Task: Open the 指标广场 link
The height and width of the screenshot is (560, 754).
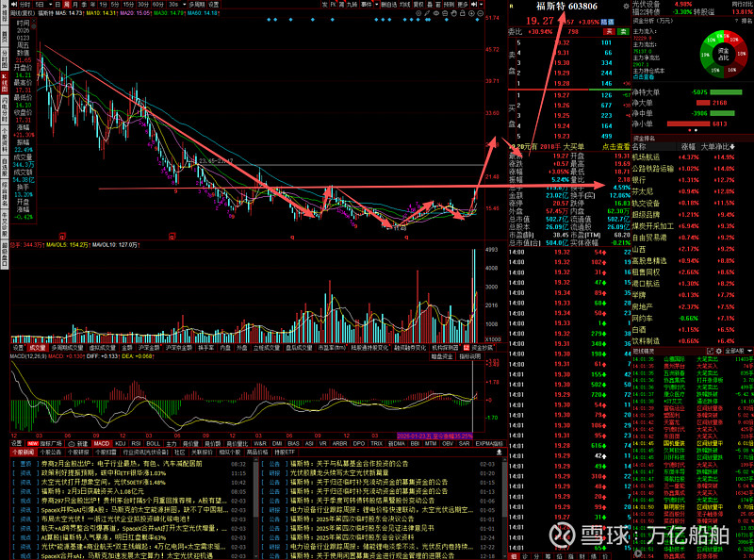Action: tap(51, 444)
